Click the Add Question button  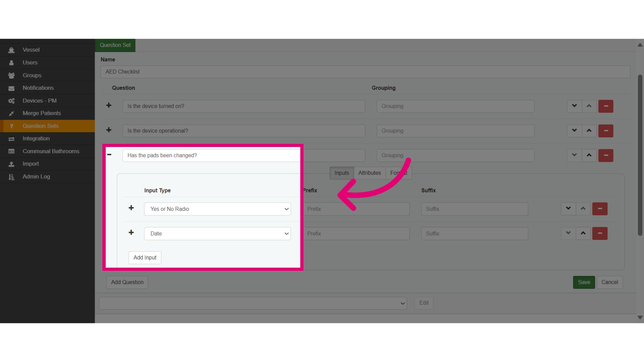click(x=127, y=282)
